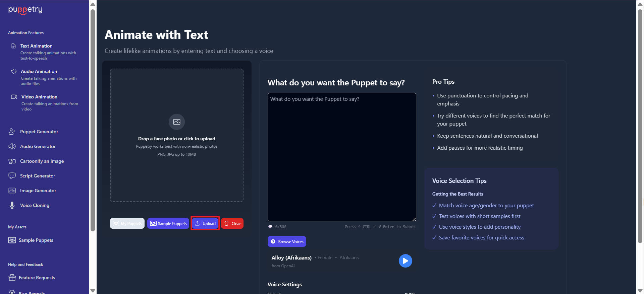Screen dimensions: 644x294
Task: Open the Sample Puppets picker button
Action: click(168, 223)
